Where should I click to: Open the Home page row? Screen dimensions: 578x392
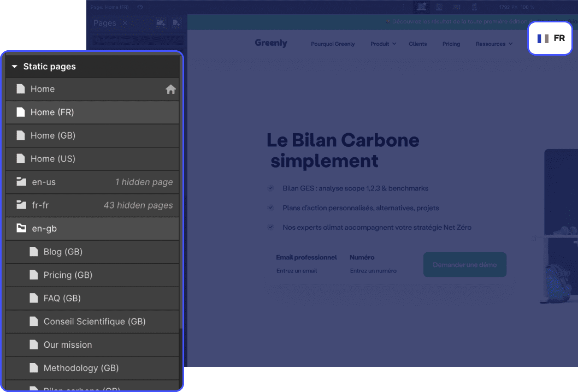(92, 89)
